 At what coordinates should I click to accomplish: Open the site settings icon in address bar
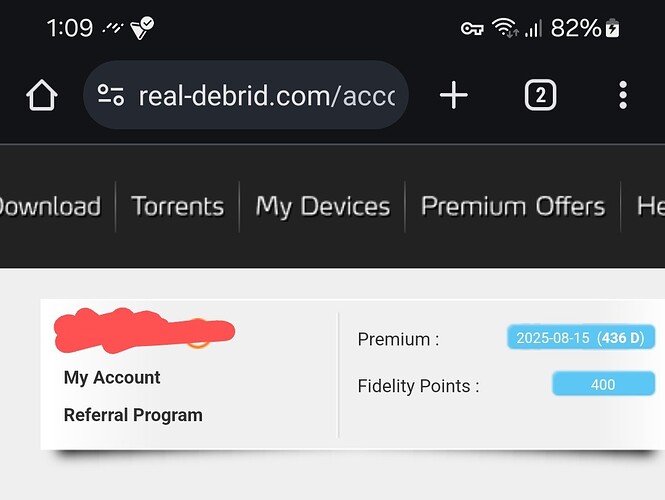click(x=111, y=95)
